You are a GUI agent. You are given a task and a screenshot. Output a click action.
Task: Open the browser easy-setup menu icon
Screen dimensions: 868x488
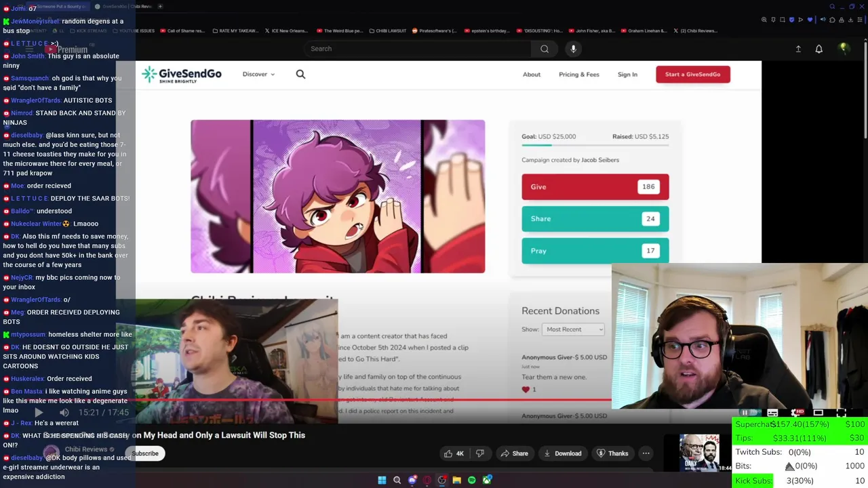[x=860, y=20]
